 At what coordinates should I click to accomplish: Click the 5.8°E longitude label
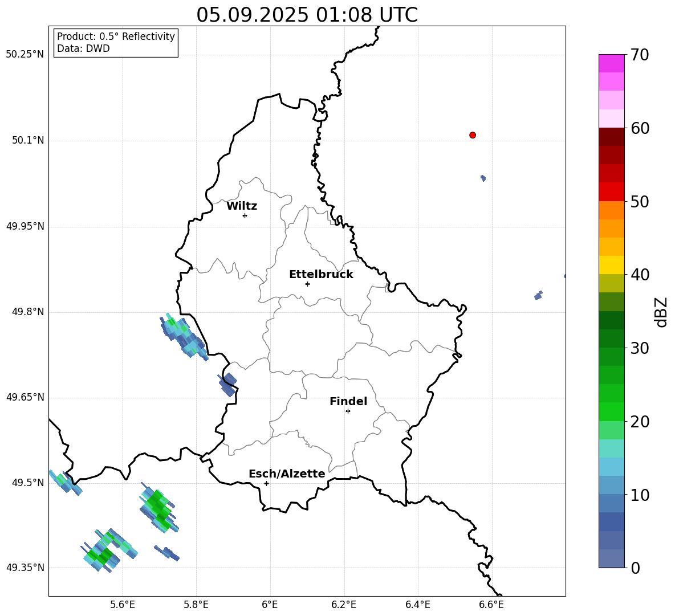pos(196,605)
